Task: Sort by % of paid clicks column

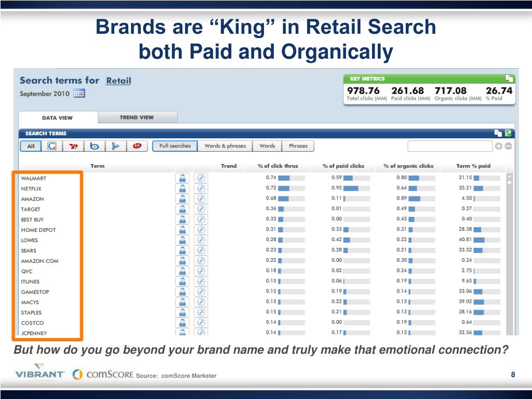Action: coord(343,166)
